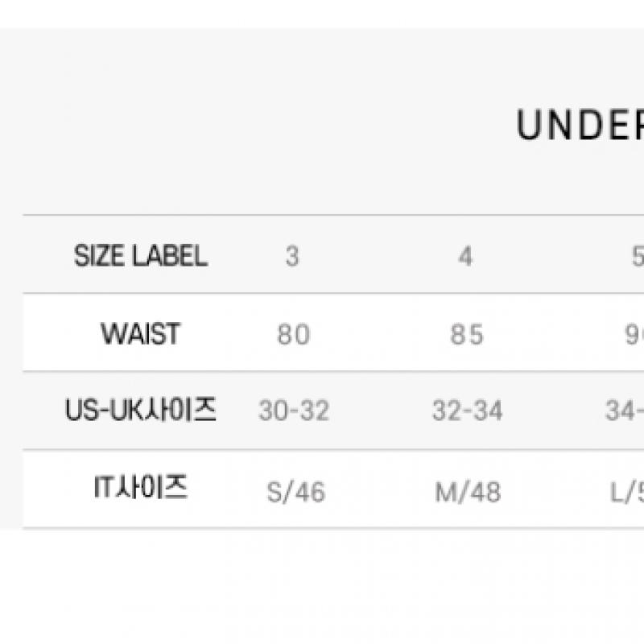
Task: Select the SIZE LABEL row header
Action: click(x=141, y=256)
